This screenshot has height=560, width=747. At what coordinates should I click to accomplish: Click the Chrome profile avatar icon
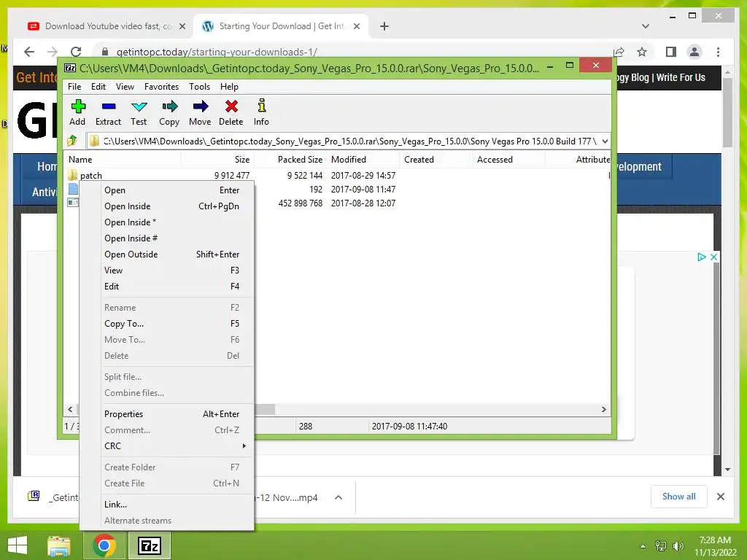click(x=694, y=52)
